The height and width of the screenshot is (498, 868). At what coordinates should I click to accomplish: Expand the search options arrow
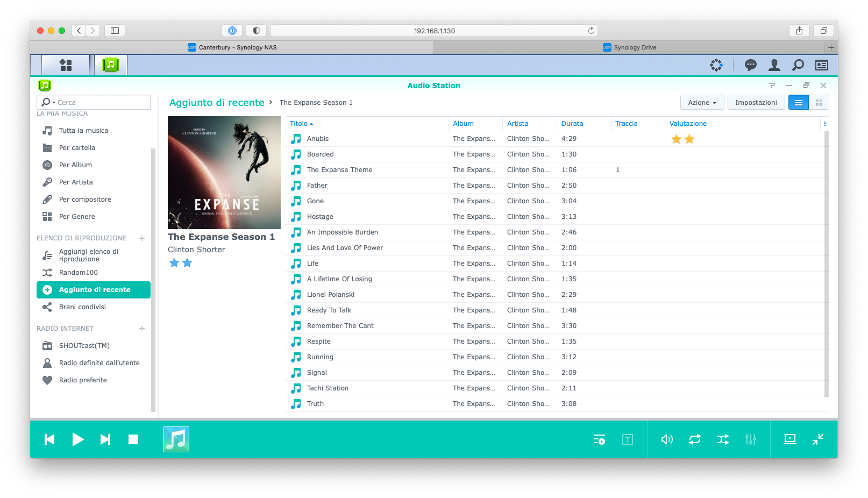pos(54,102)
